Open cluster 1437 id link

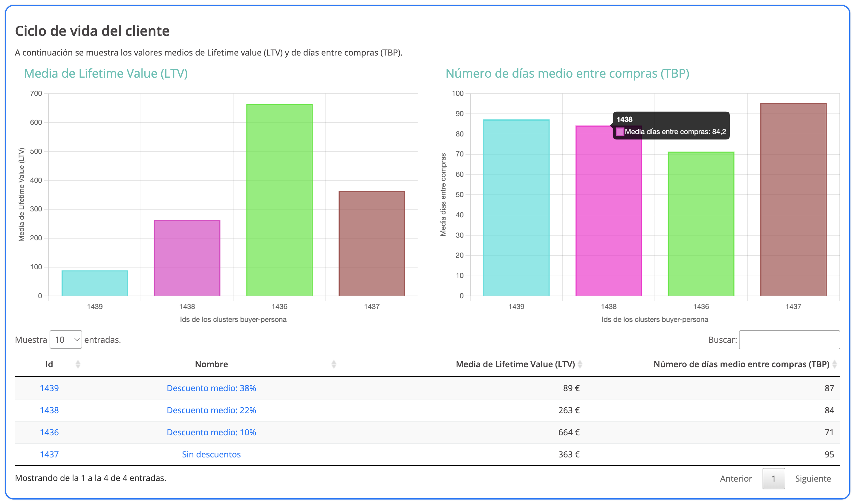49,454
